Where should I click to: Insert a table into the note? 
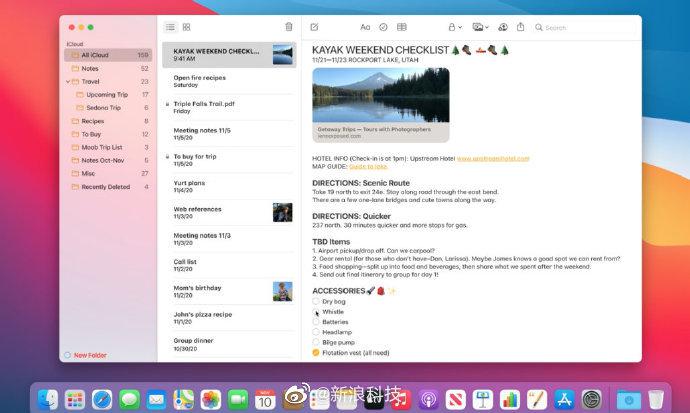402,27
